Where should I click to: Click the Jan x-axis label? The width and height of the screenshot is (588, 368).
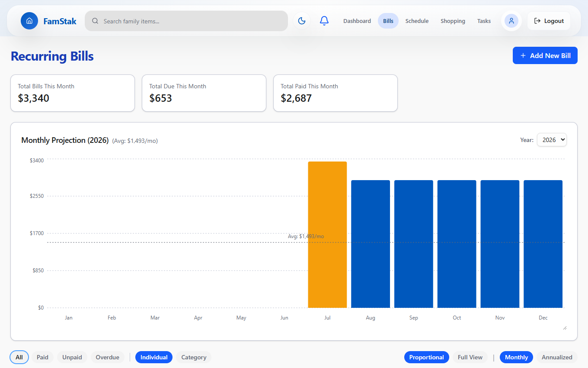pyautogui.click(x=69, y=318)
